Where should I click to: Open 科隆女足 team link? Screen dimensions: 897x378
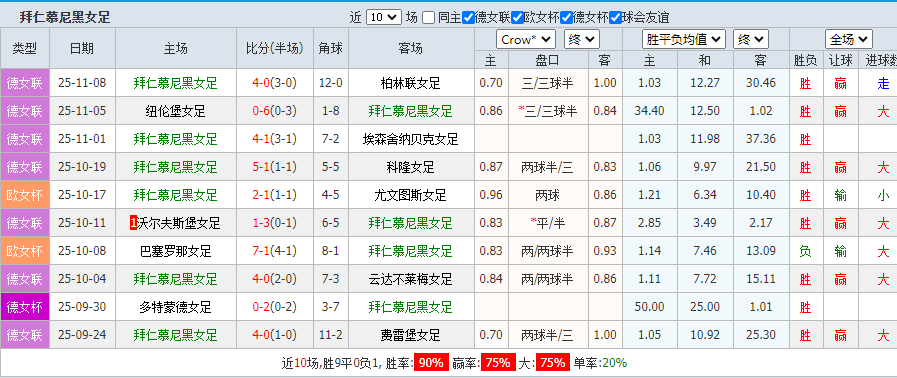click(411, 168)
